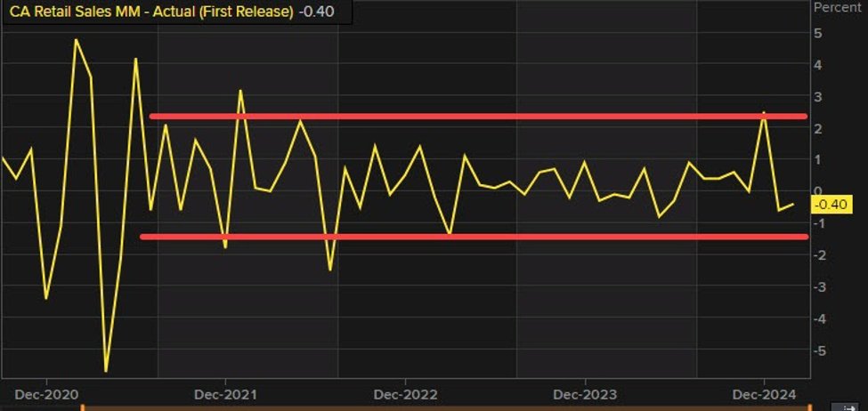Click the Dec-2022 date axis label

tap(404, 393)
